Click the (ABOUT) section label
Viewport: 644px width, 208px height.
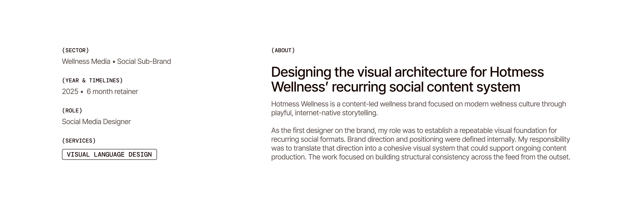[x=283, y=50]
